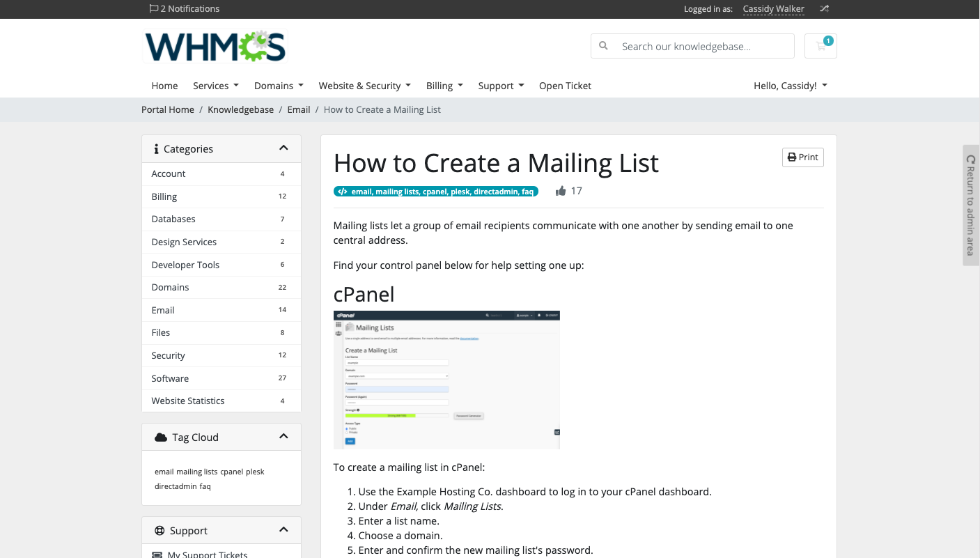Select Design Services category
The image size is (980, 558).
pos(221,242)
